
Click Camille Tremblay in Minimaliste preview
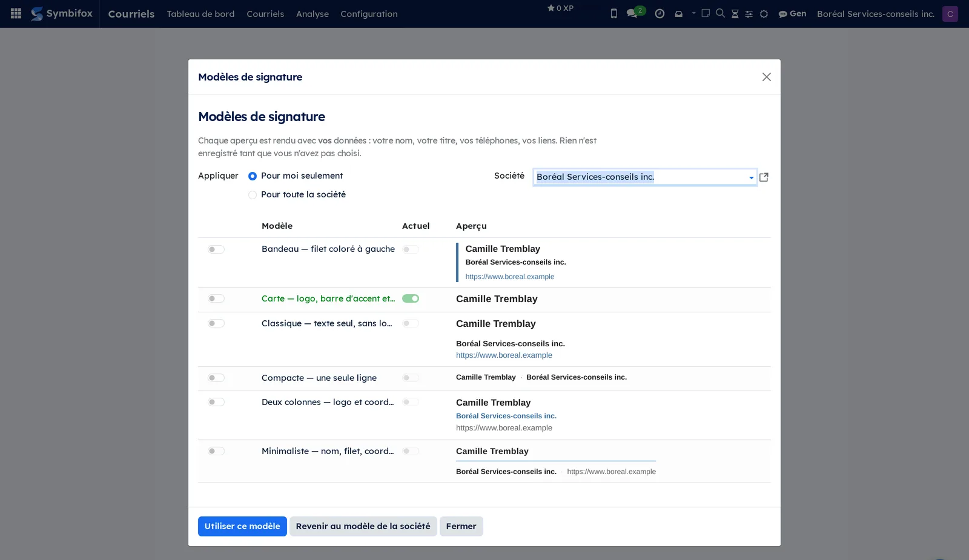coord(492,451)
